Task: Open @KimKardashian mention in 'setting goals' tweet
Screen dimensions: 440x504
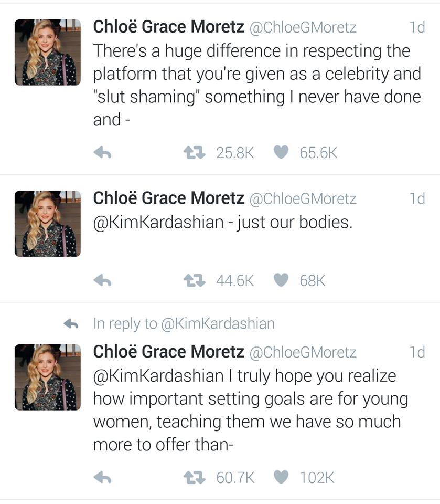Action: (x=158, y=376)
